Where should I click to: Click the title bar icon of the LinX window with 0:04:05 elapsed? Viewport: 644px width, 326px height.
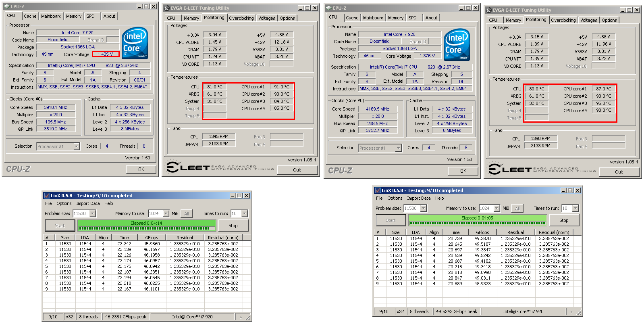point(378,190)
